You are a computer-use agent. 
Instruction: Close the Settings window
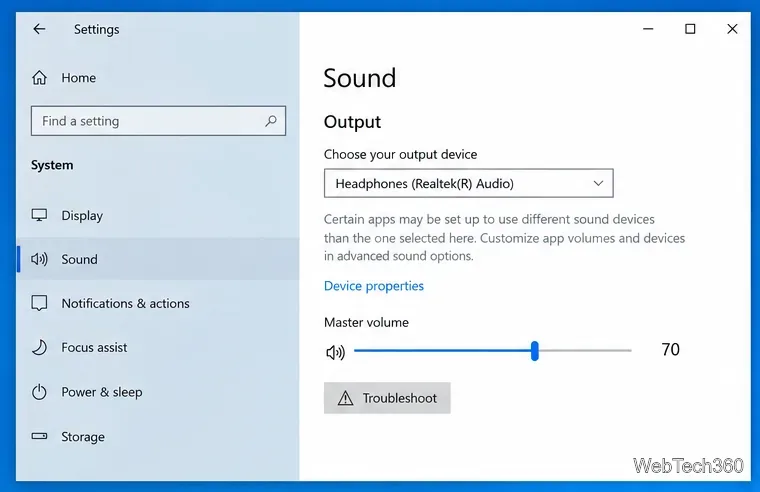[x=732, y=29]
